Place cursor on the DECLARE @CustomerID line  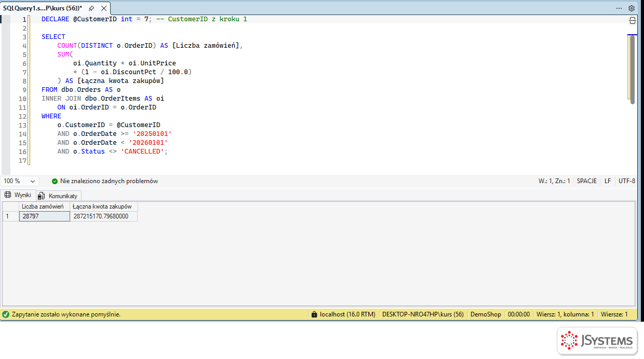pyautogui.click(x=144, y=19)
